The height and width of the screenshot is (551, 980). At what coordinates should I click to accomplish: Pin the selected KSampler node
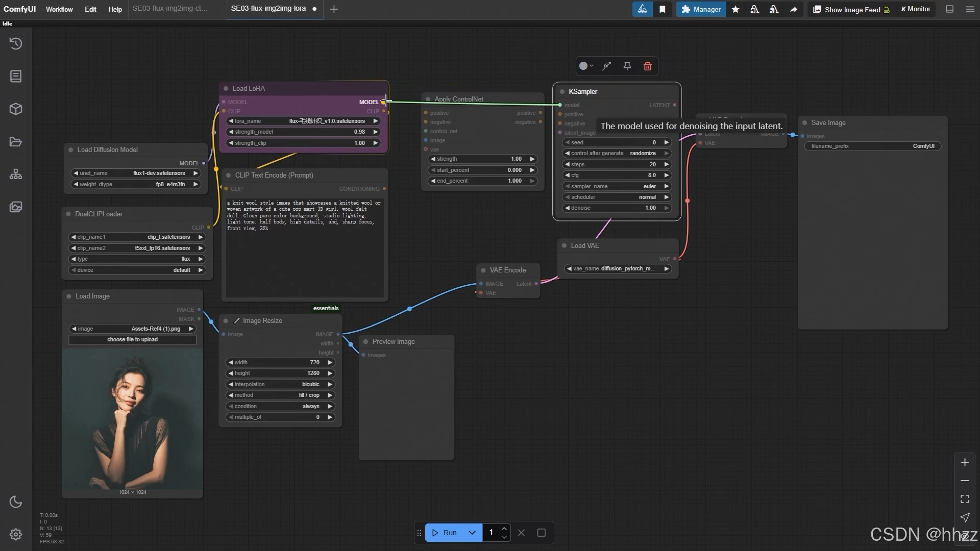tap(627, 66)
